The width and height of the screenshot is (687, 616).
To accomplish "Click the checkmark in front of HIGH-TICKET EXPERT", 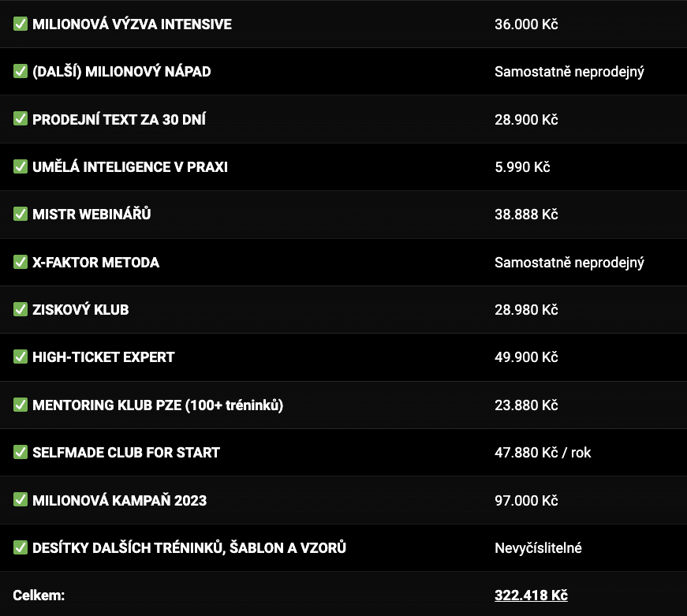I will click(x=21, y=357).
